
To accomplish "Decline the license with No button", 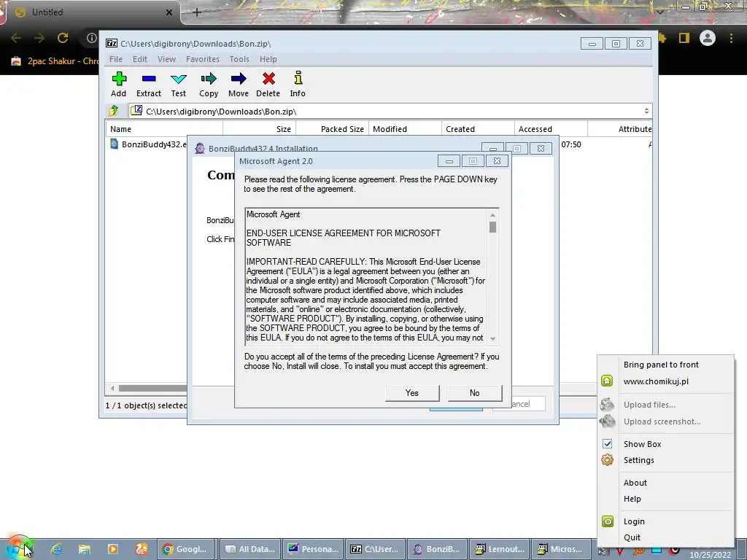I will pyautogui.click(x=474, y=393).
